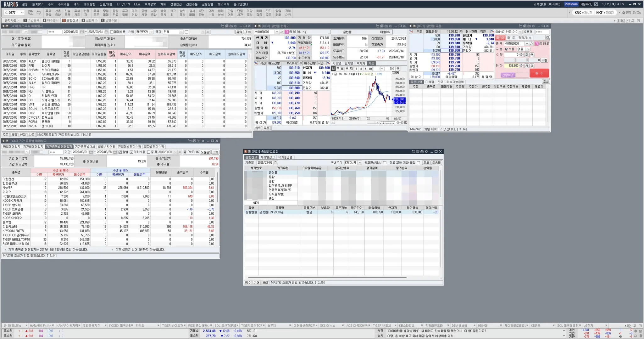
Task: Open the 해외증시 toolbar shortcut
Action: coord(163,13)
